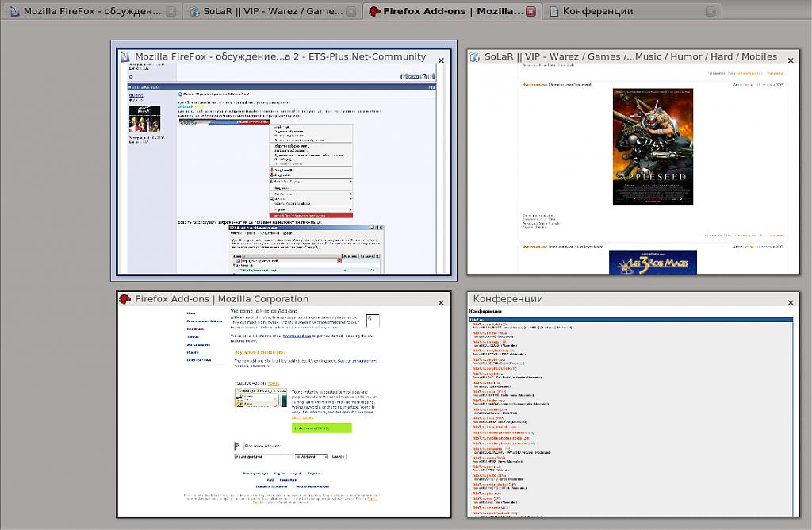Click favicon in Mozilla FireFox preview title
812x530 pixels.
124,57
